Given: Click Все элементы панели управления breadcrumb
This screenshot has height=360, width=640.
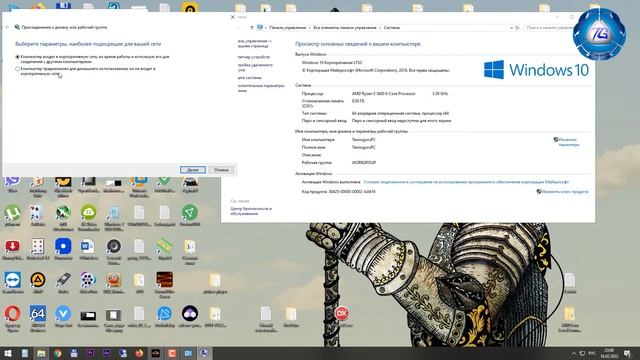Looking at the screenshot, I should click(345, 28).
